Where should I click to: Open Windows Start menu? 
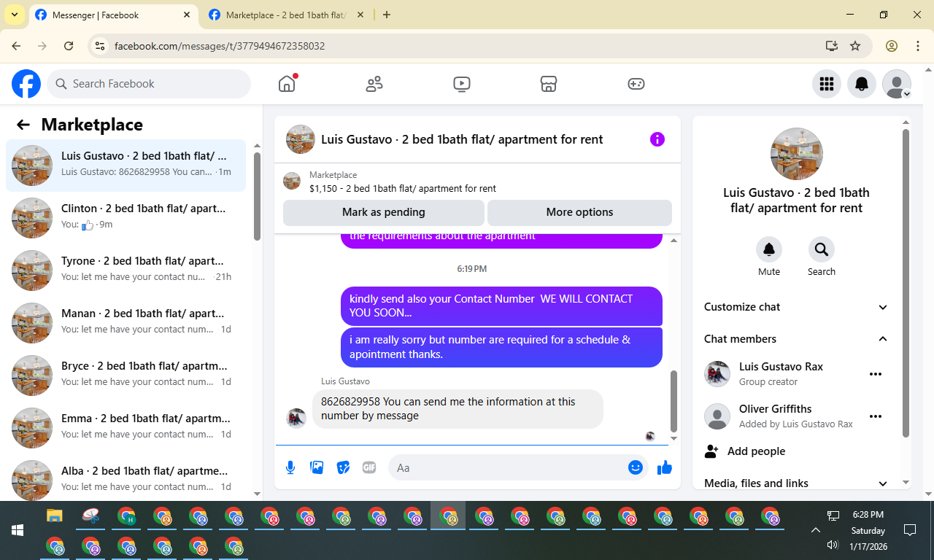click(18, 530)
